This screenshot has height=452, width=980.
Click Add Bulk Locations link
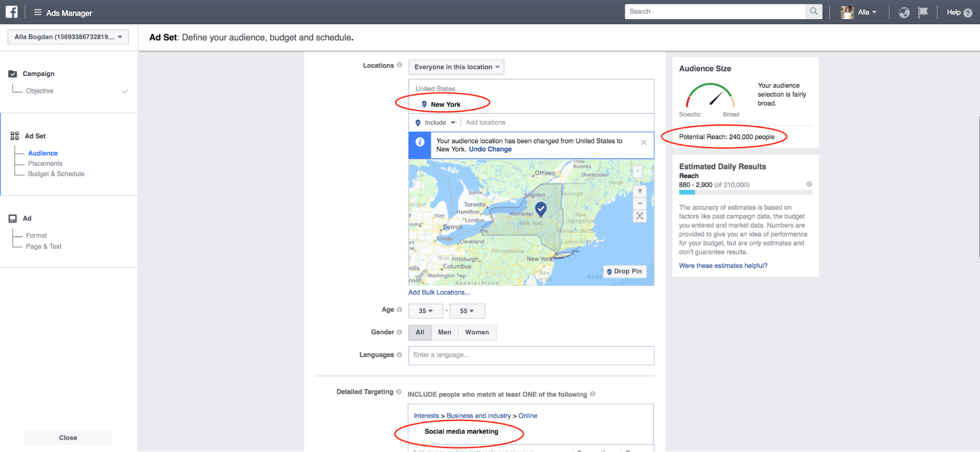click(x=439, y=293)
